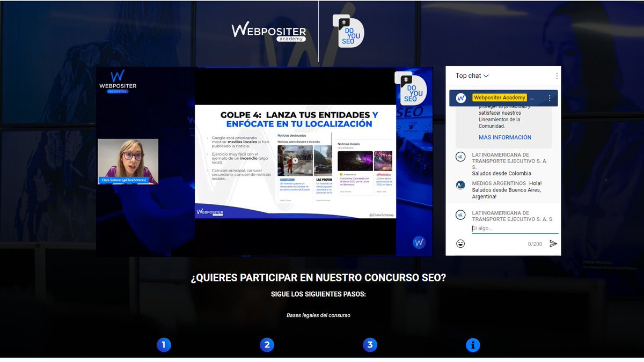Click MEDIOS ARGENTINOS user avatar
Screen dimensions: 644x362
point(460,185)
